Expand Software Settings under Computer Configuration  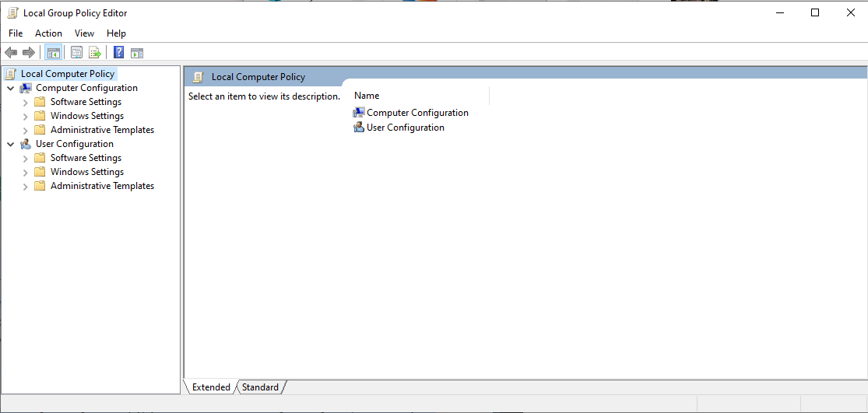click(x=25, y=103)
